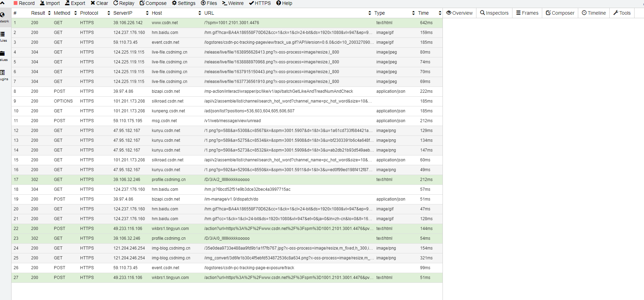Select row 27, the last wkbrs1.tingyun.com request
The width and height of the screenshot is (644, 300).
pos(227,278)
